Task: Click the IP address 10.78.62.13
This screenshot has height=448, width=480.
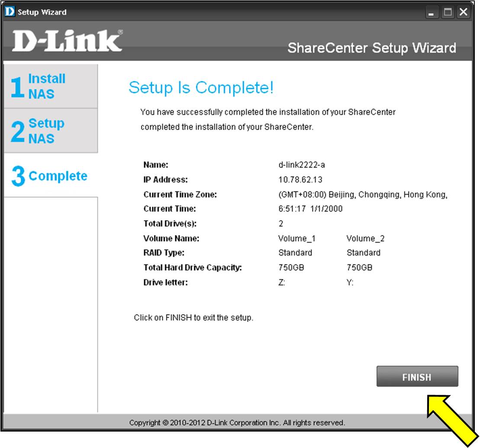Action: pos(300,180)
